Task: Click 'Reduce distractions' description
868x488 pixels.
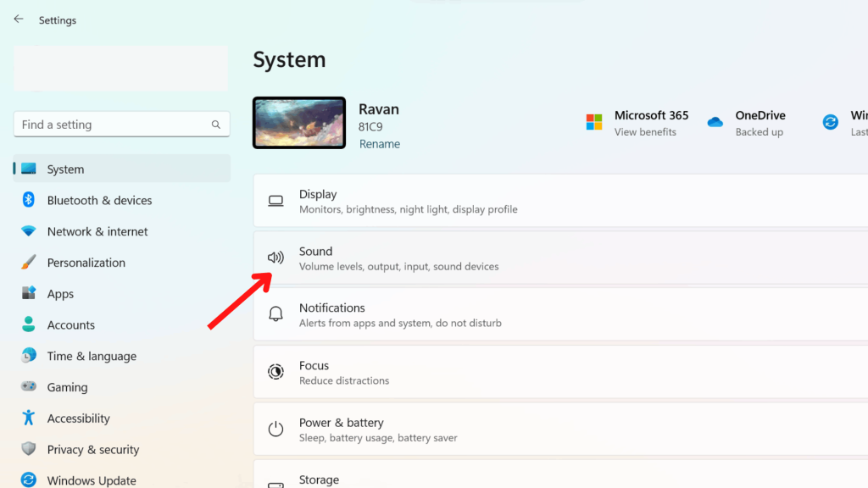Action: [344, 380]
